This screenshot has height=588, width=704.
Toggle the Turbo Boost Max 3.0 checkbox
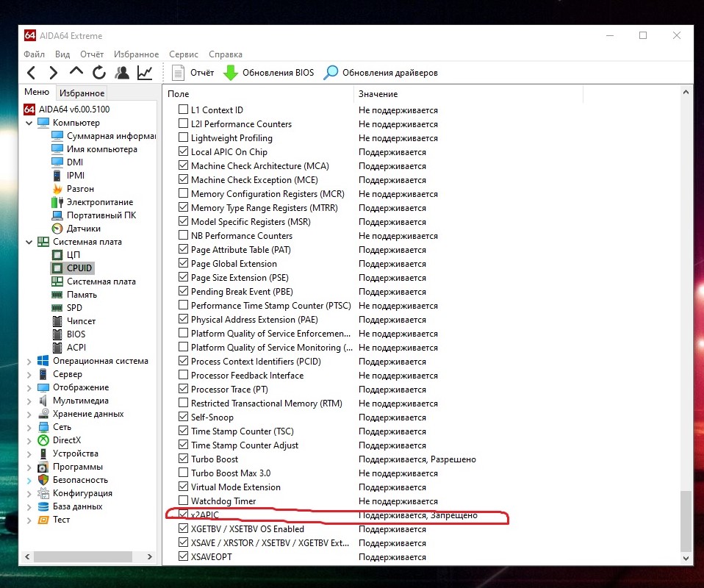pyautogui.click(x=183, y=472)
